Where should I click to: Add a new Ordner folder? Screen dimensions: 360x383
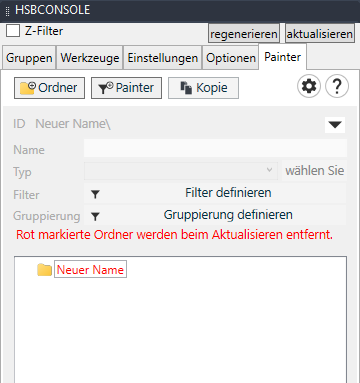click(x=49, y=88)
